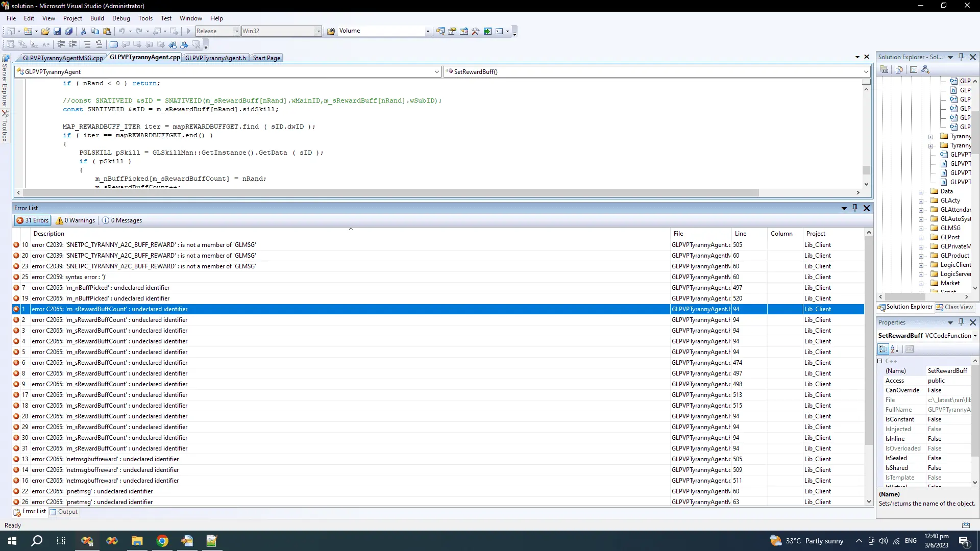The image size is (980, 551).
Task: Expand the Data folder in Solution Explorer
Action: pos(921,192)
